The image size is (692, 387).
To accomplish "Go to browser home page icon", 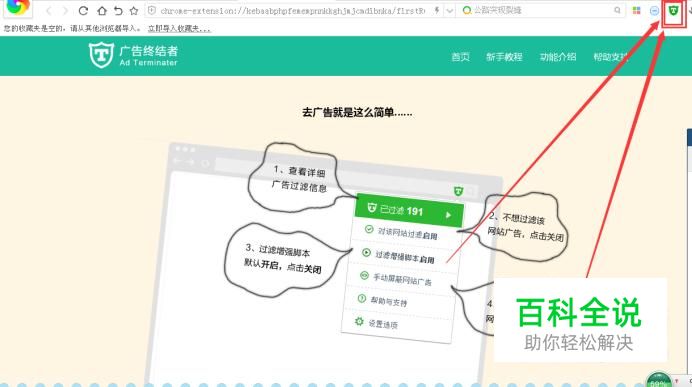I will [x=102, y=11].
